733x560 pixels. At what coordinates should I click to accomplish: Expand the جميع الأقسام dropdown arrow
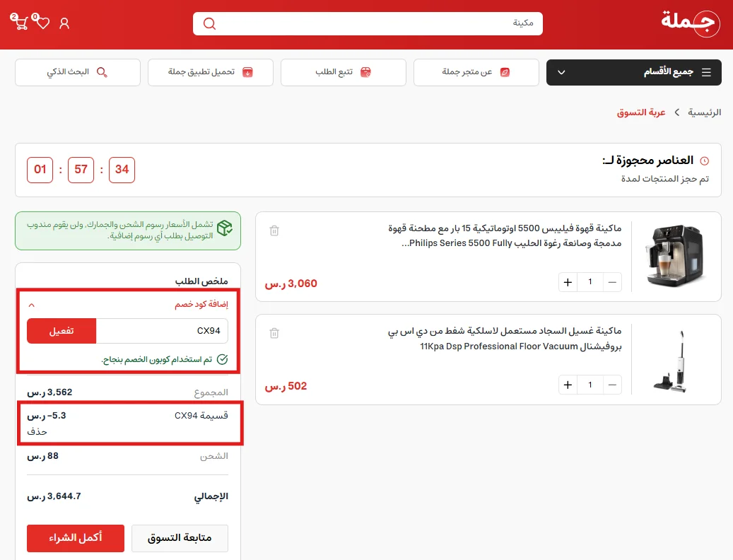[561, 72]
